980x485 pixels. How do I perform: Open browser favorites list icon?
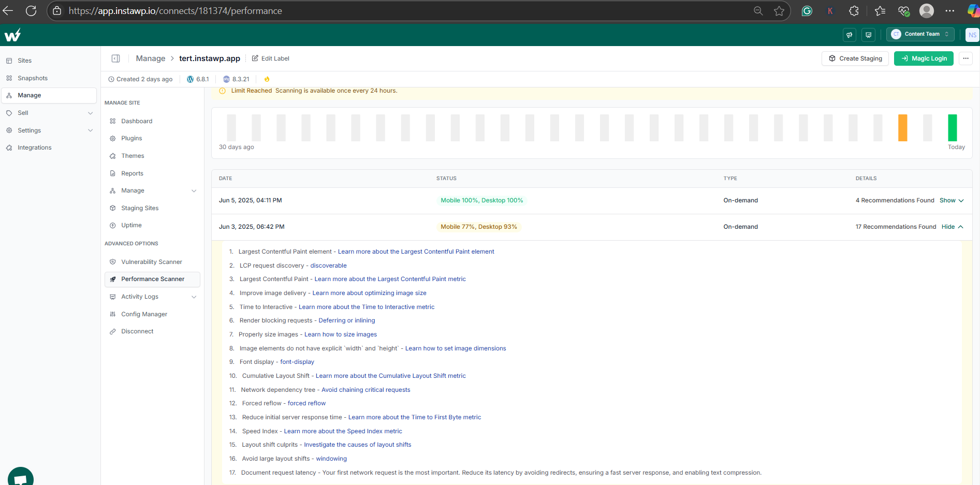click(880, 11)
